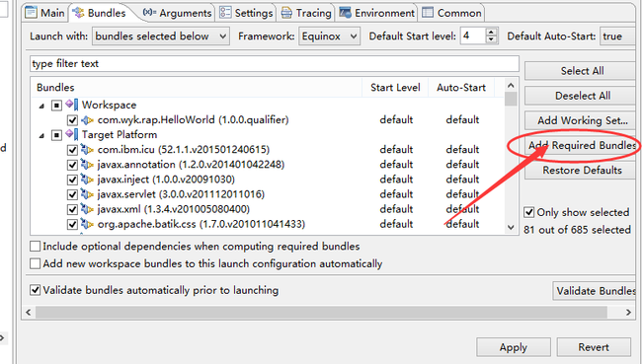Uncheck the com.ibm.icu bundle
The image size is (642, 364).
click(72, 150)
